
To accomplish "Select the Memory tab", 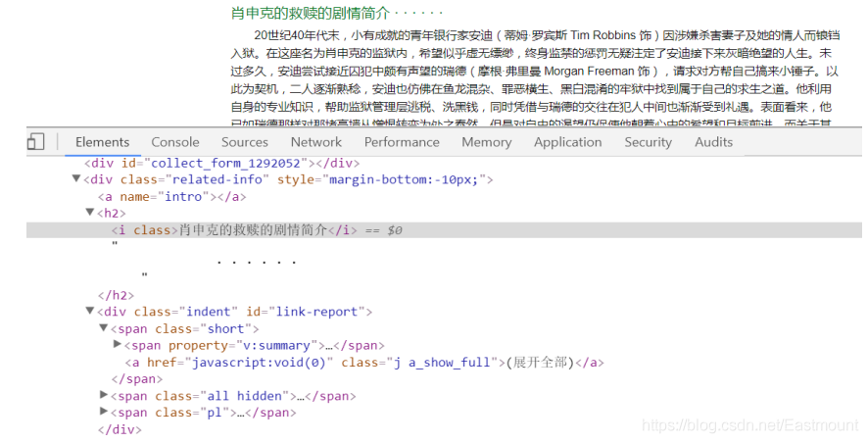I will [x=487, y=142].
